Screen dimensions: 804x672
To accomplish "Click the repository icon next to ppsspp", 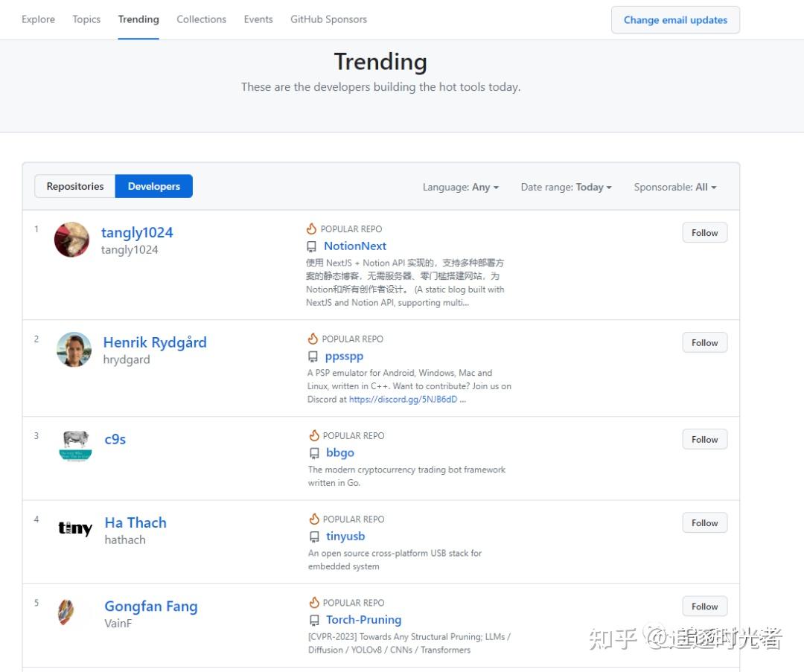I will pos(313,356).
